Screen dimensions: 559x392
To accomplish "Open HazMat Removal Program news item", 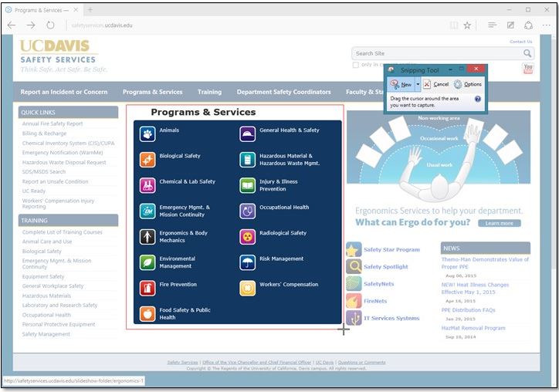I will [x=473, y=328].
